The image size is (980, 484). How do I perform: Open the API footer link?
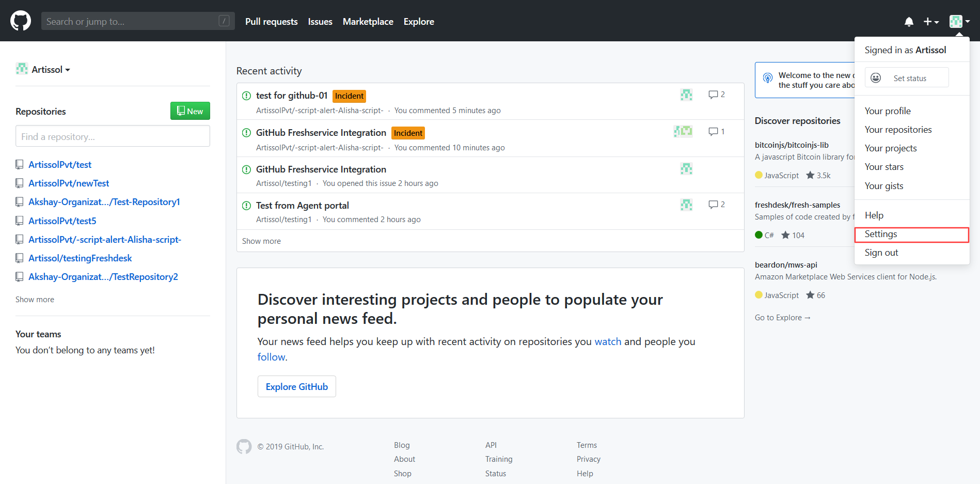pos(491,445)
